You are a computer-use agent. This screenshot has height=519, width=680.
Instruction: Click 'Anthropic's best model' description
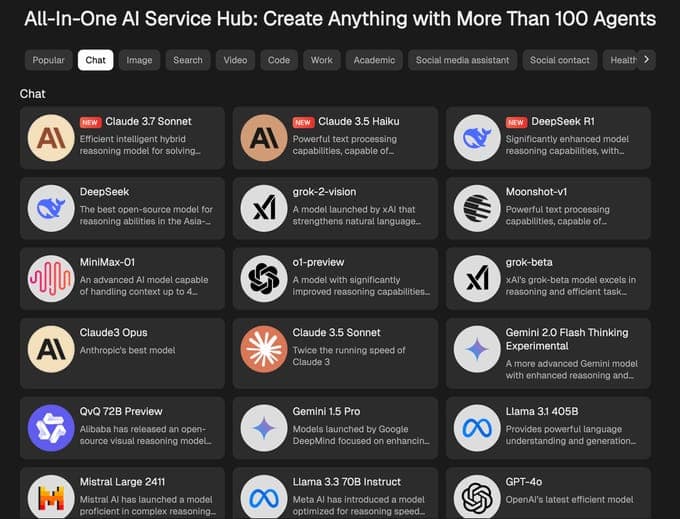point(128,350)
